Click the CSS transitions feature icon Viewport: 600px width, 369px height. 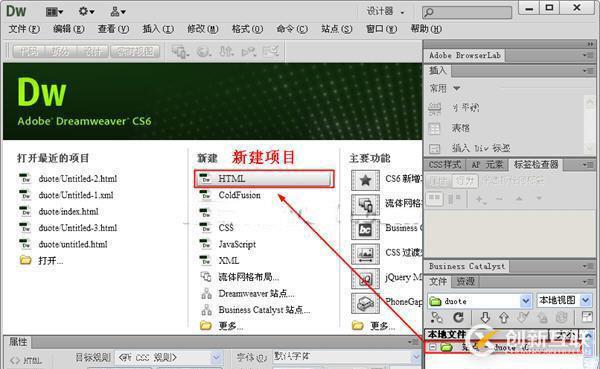coord(365,254)
